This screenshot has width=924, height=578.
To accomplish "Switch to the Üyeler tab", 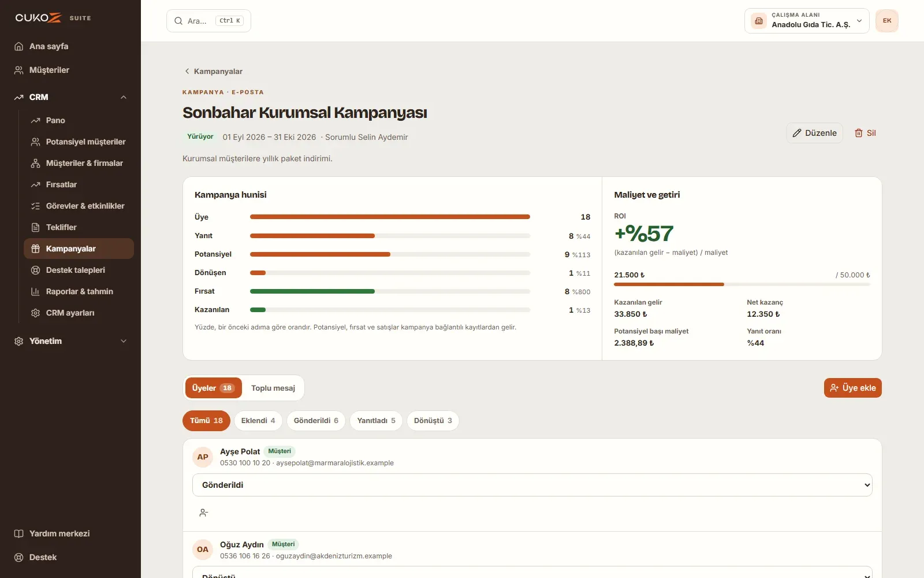I will point(213,388).
